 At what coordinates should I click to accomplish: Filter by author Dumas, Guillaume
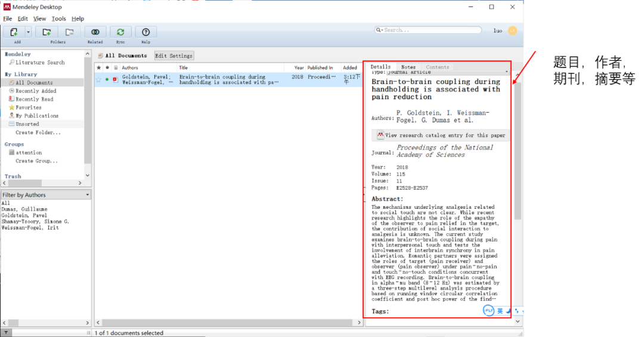pos(24,209)
